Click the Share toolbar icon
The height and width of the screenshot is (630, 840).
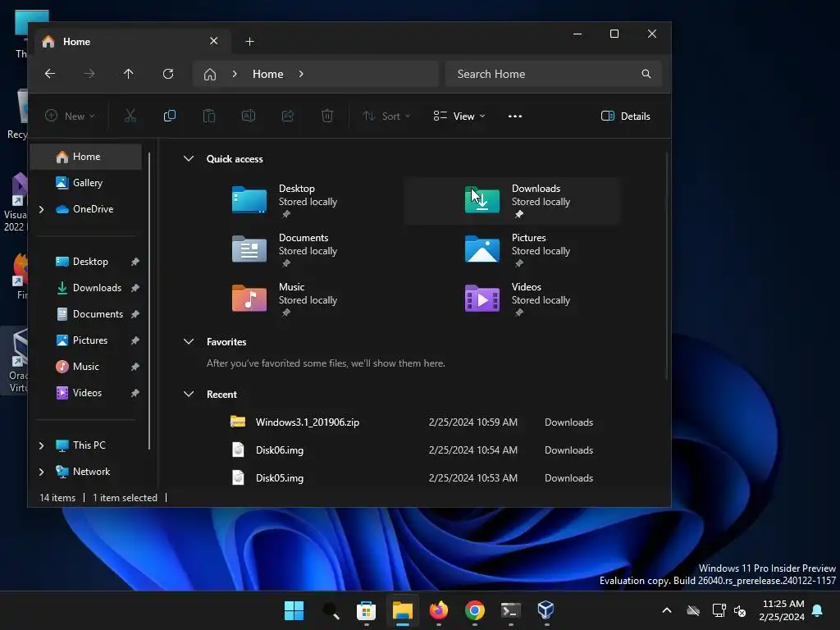click(288, 116)
